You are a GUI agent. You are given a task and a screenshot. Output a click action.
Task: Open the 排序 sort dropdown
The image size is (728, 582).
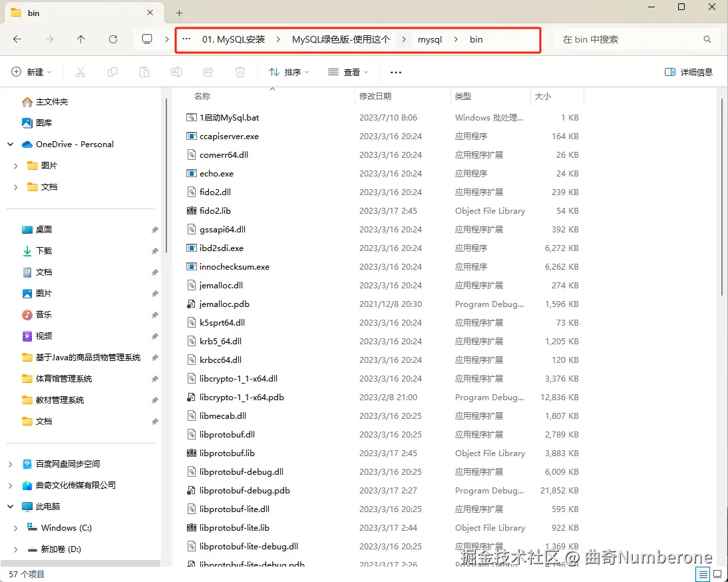[x=289, y=72]
